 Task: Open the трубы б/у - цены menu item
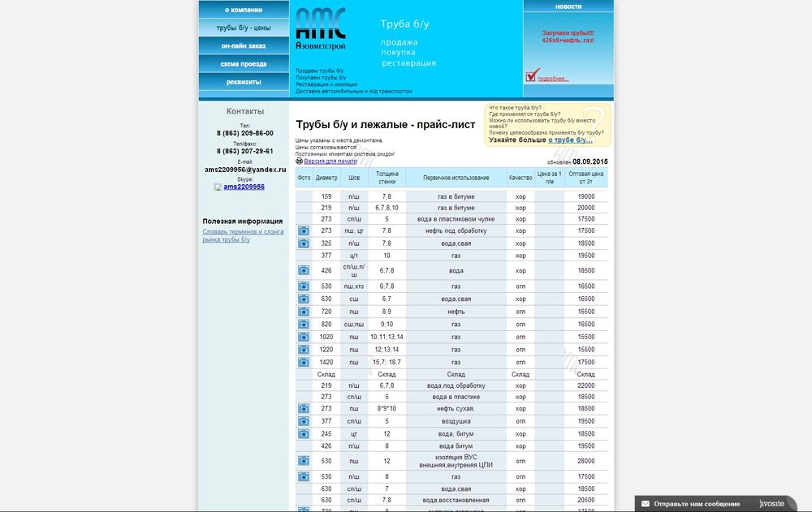[244, 28]
